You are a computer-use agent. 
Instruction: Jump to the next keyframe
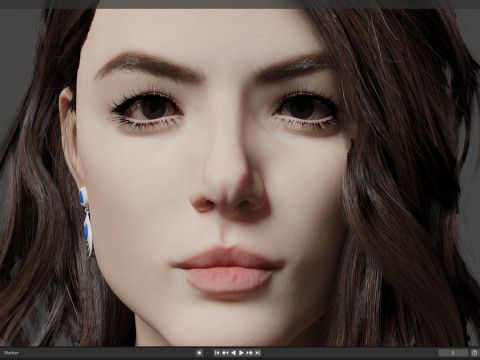coord(249,353)
